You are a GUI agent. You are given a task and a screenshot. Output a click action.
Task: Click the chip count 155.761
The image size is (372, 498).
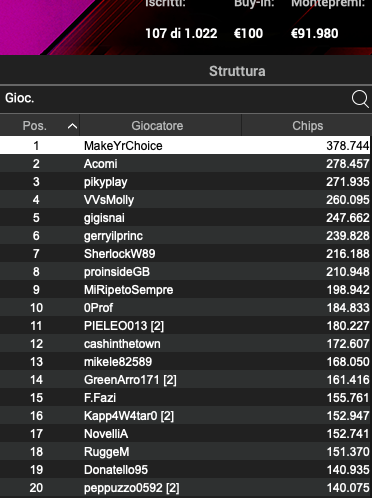click(348, 397)
